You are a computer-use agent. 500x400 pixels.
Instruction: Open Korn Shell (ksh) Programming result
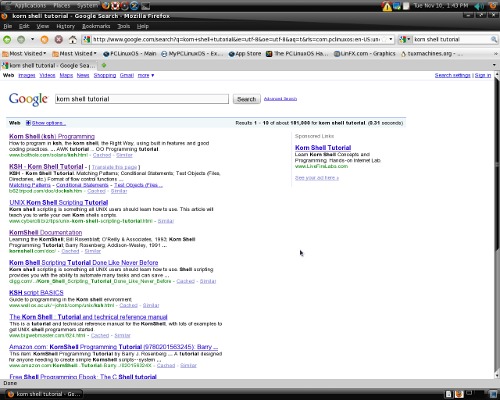tap(52, 136)
